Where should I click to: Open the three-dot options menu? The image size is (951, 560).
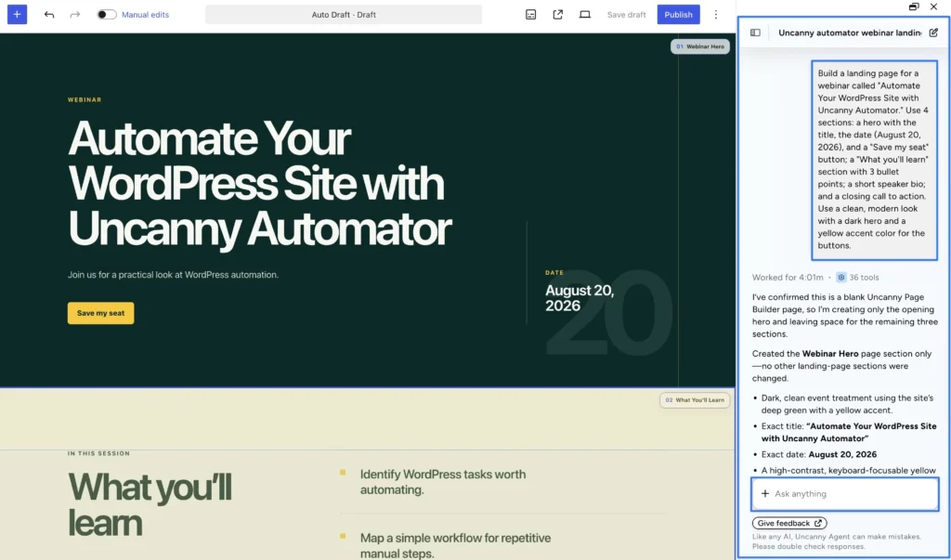716,15
